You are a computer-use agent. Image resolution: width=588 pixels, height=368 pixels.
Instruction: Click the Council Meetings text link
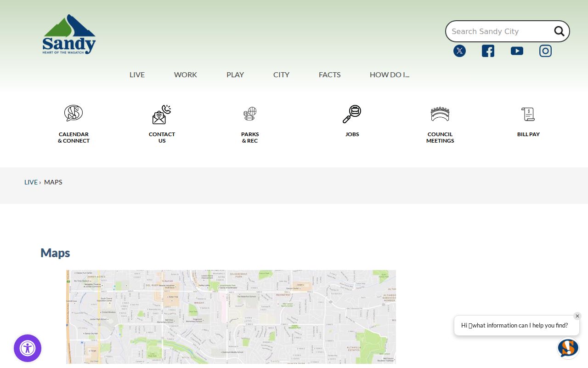point(440,138)
